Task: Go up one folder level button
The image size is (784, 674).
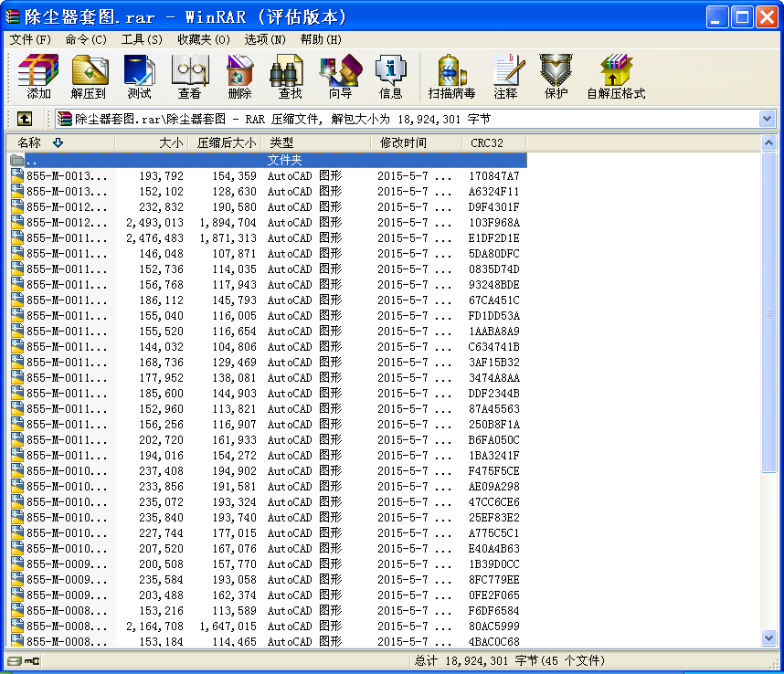Action: [24, 119]
